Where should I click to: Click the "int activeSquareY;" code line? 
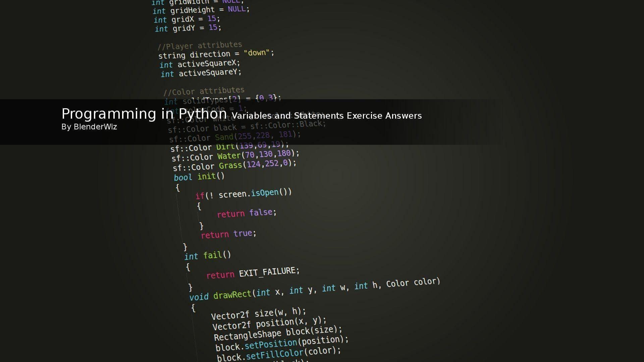tap(201, 73)
